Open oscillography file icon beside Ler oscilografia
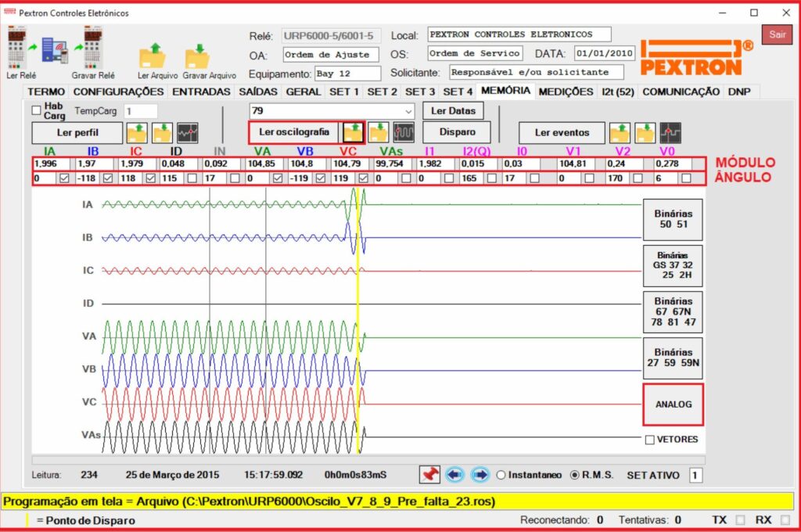The image size is (801, 532). pyautogui.click(x=353, y=132)
